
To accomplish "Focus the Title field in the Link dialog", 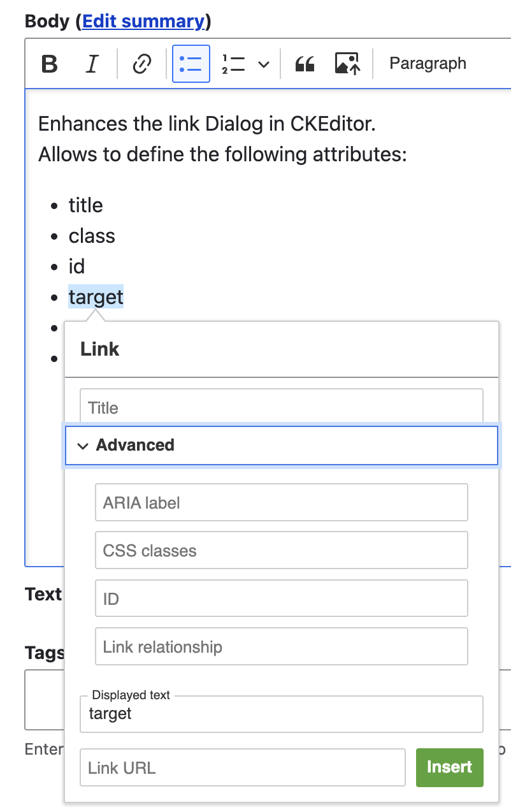I will pyautogui.click(x=280, y=407).
